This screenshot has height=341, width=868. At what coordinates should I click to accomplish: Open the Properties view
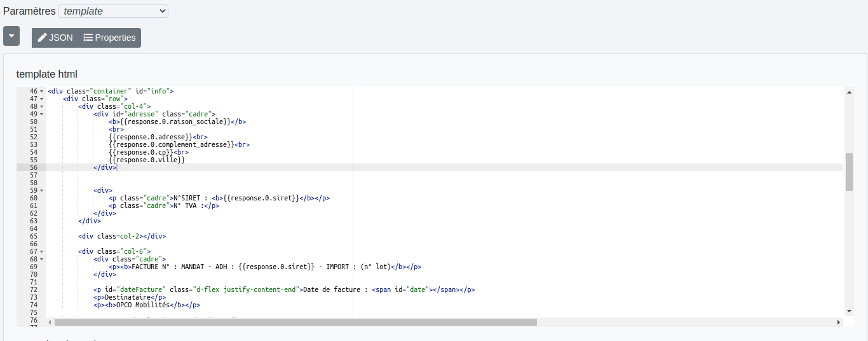coord(109,38)
